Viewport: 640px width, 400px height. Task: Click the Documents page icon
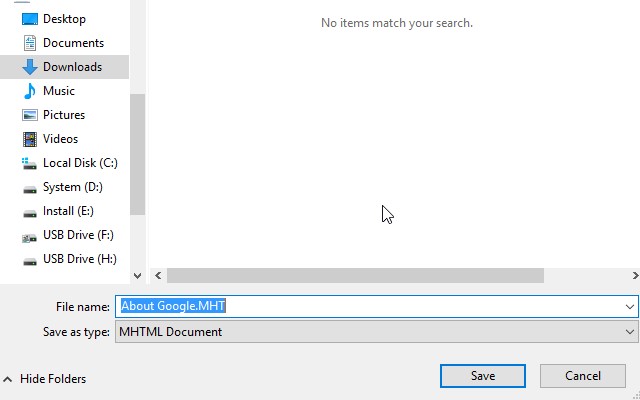point(30,43)
